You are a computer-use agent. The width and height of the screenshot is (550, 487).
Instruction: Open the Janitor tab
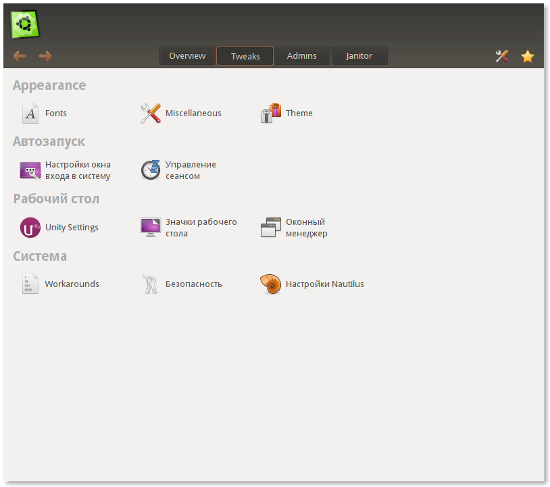tap(359, 56)
